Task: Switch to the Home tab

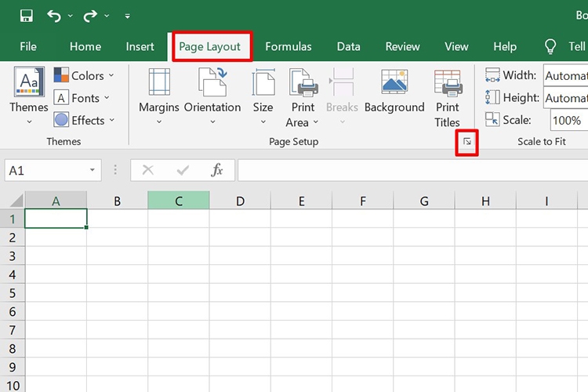Action: pyautogui.click(x=85, y=46)
